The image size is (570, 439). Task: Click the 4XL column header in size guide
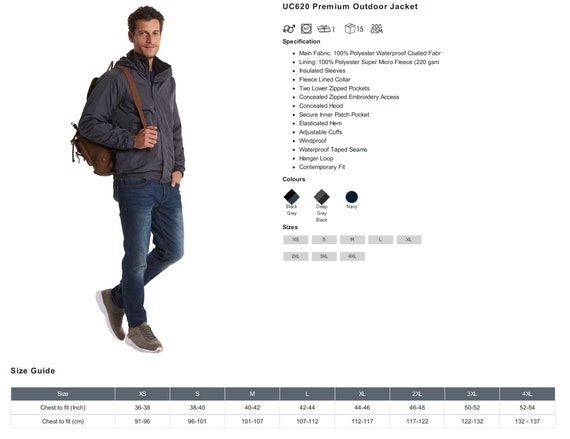pyautogui.click(x=527, y=394)
